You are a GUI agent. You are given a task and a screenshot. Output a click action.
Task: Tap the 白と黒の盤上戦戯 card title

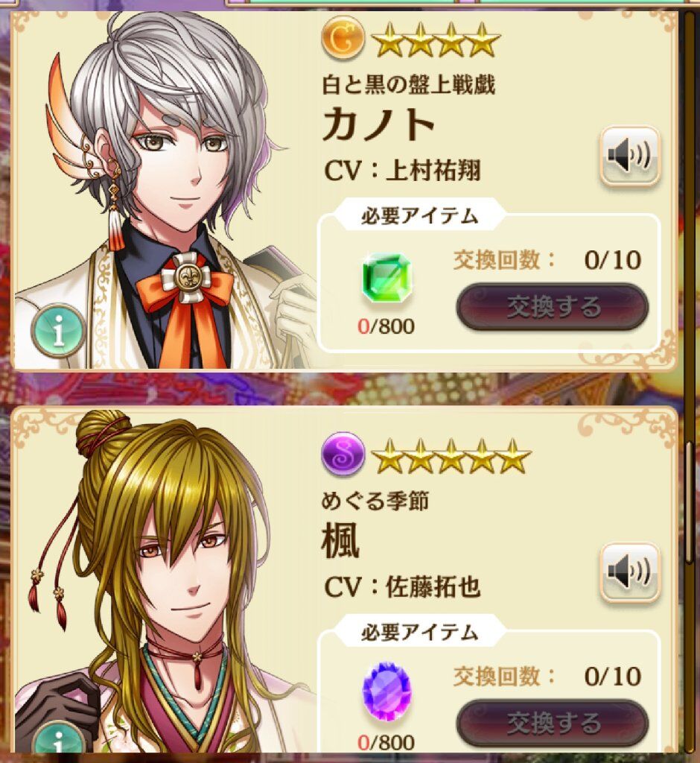click(x=409, y=85)
